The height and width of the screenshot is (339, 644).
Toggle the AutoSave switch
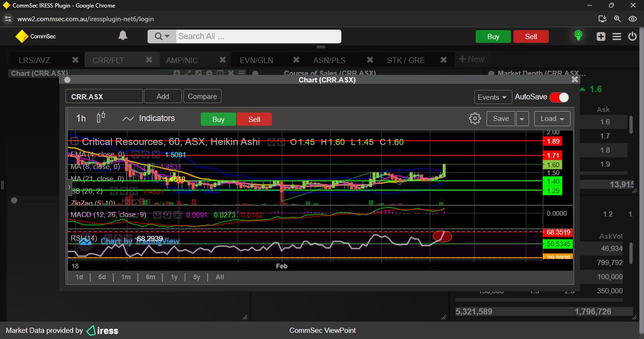pos(559,97)
